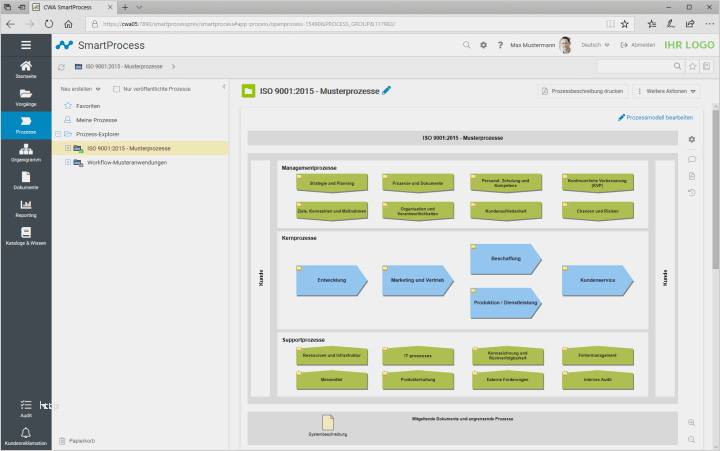Expand Workflow-Musteranwendungen tree node
This screenshot has width=720, height=451.
pos(68,162)
